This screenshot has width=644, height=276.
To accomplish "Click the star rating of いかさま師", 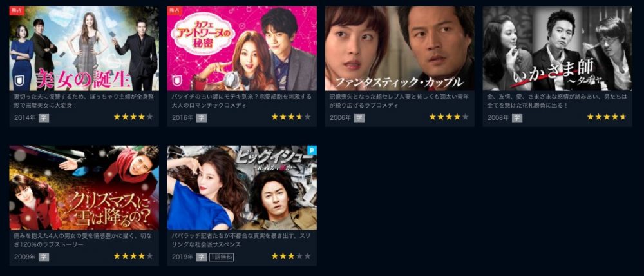I will tap(607, 117).
